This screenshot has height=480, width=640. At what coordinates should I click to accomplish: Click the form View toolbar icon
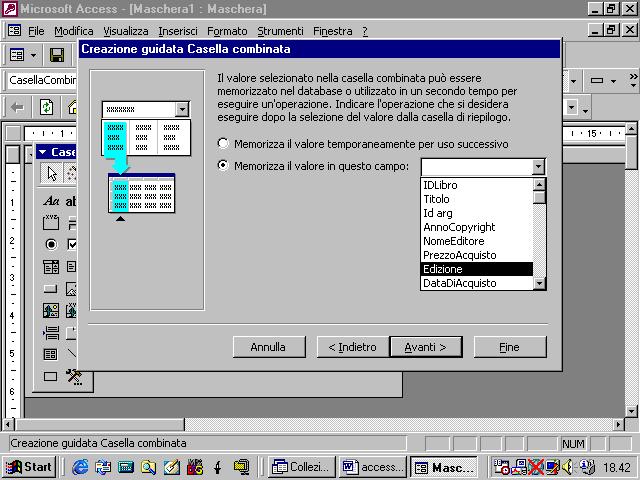tap(17, 55)
